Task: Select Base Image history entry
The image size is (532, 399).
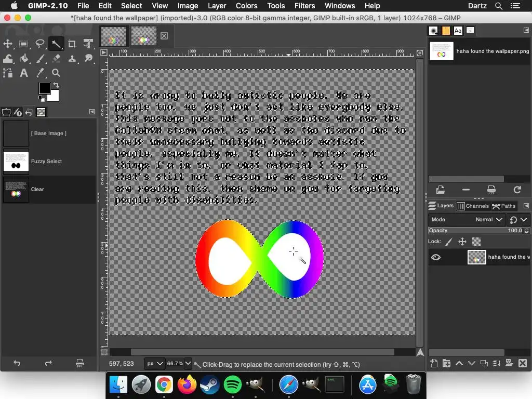Action: tap(49, 134)
